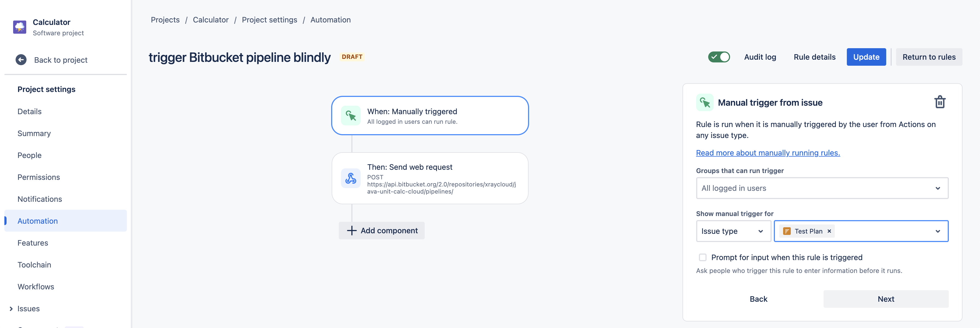The height and width of the screenshot is (328, 980).
Task: Open Rule details
Action: (815, 57)
